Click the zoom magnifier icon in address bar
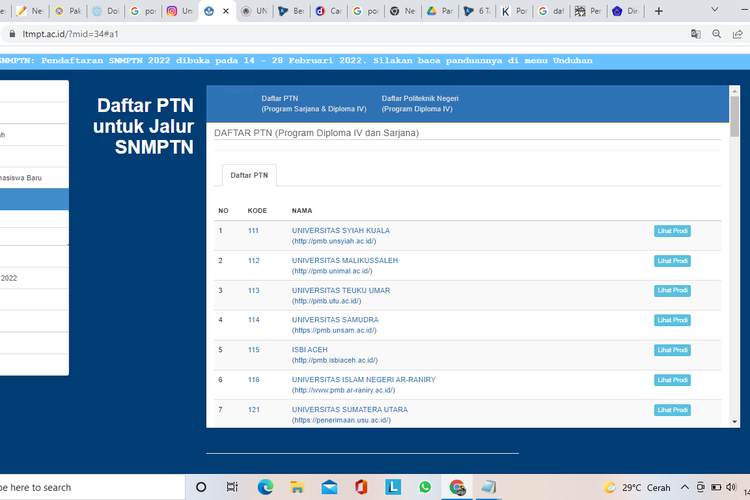Screen dimensions: 750x500 click(x=718, y=33)
